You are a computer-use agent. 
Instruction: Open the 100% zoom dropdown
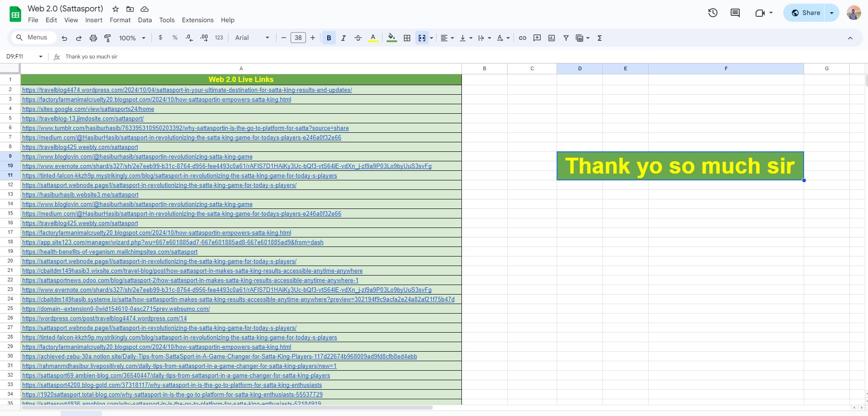pos(132,38)
